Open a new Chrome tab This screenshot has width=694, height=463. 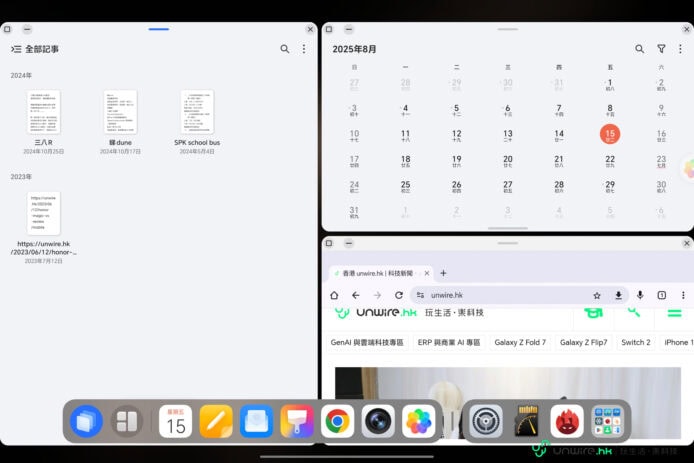[x=443, y=273]
